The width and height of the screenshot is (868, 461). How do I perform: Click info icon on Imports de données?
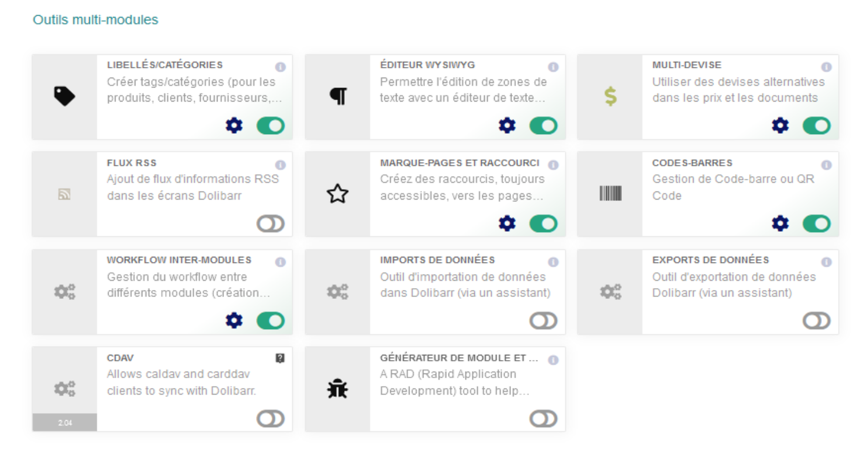(554, 263)
